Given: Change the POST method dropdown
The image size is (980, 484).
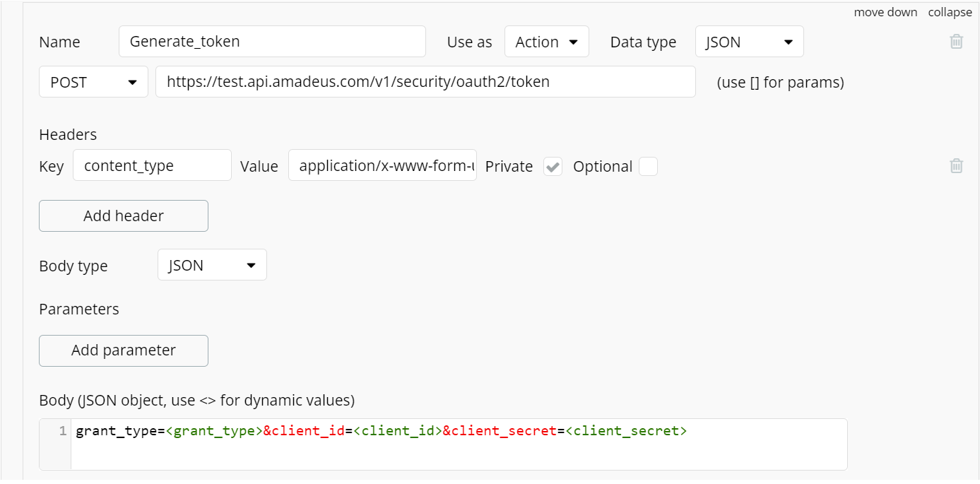Looking at the screenshot, I should click(93, 82).
